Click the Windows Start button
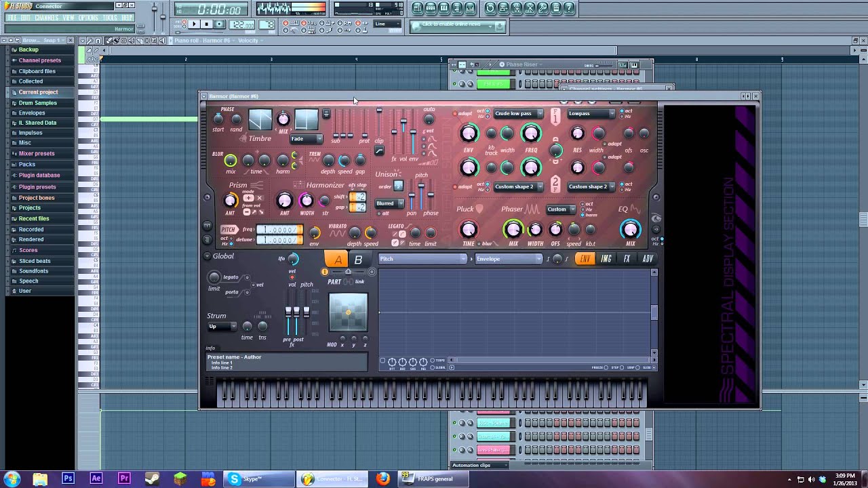The image size is (868, 488). (12, 479)
